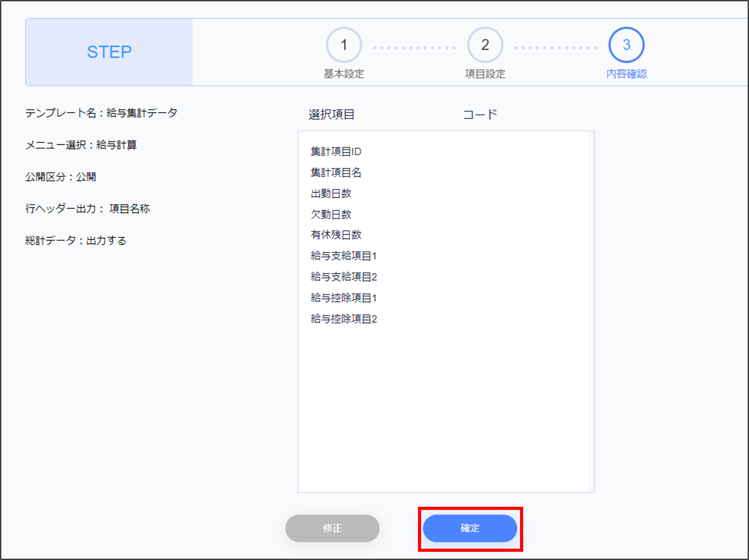749x560 pixels.
Task: Select 出勤日数 in the list
Action: pos(331,193)
